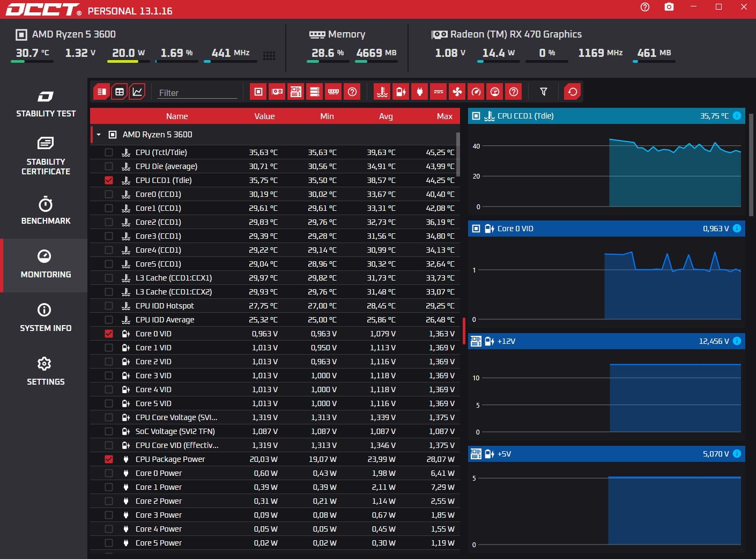Toggle the power plug sensor filter
This screenshot has width=756, height=559.
pyautogui.click(x=420, y=92)
